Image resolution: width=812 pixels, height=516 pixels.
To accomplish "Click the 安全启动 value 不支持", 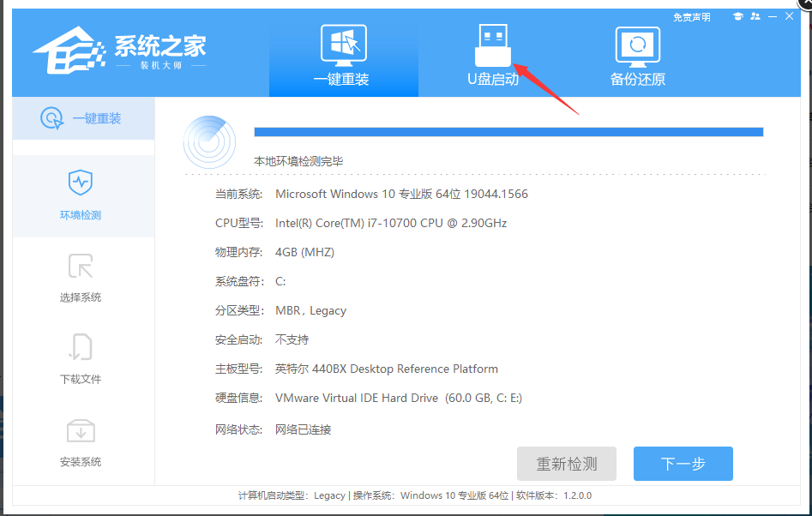I will coord(292,339).
